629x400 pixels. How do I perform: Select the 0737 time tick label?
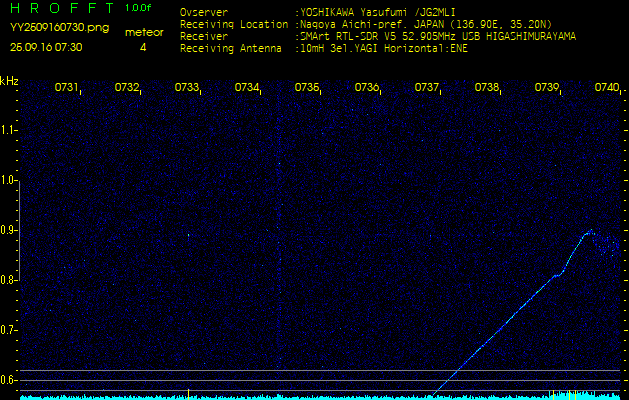pos(427,88)
